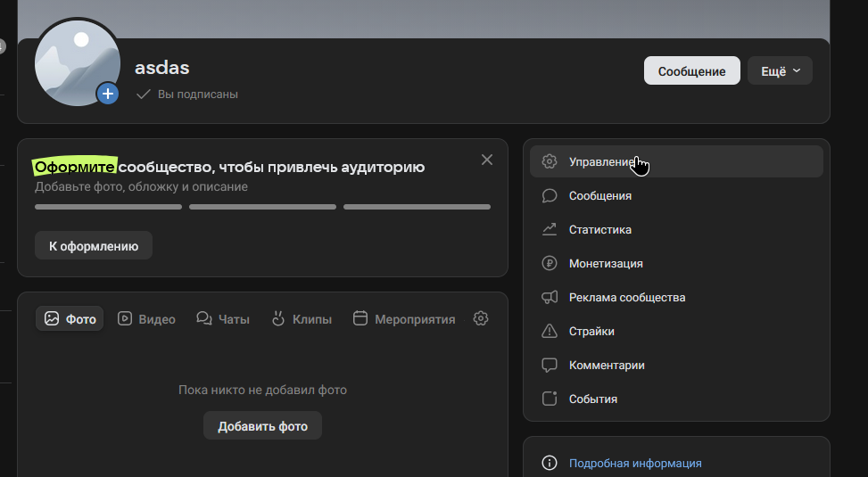Image resolution: width=868 pixels, height=477 pixels.
Task: Open the section settings gear after Мероприятия
Action: click(481, 318)
